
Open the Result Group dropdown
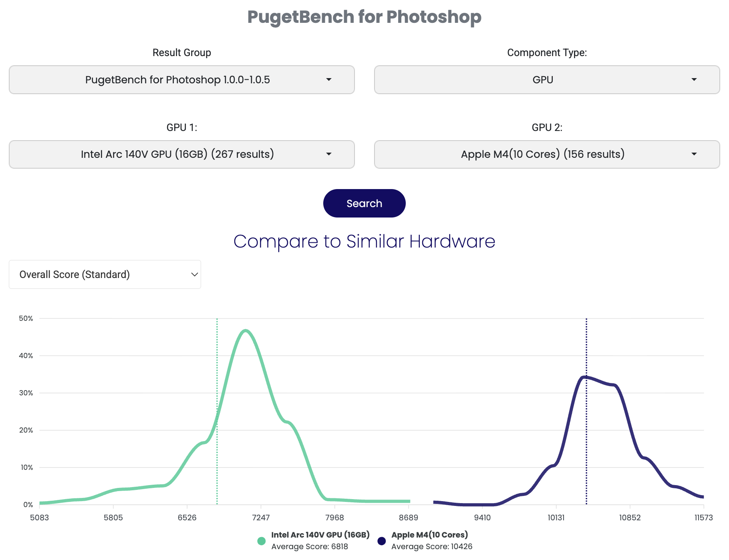pyautogui.click(x=181, y=80)
